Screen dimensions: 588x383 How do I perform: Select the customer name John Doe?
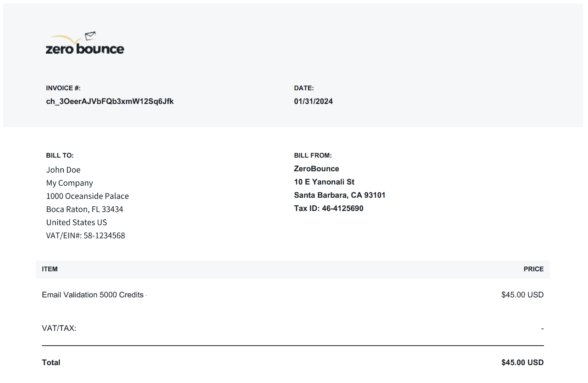pos(63,170)
